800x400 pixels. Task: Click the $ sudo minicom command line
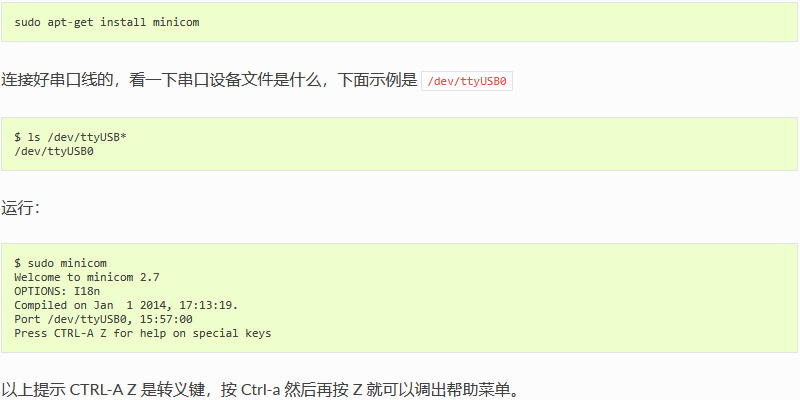pyautogui.click(x=61, y=263)
